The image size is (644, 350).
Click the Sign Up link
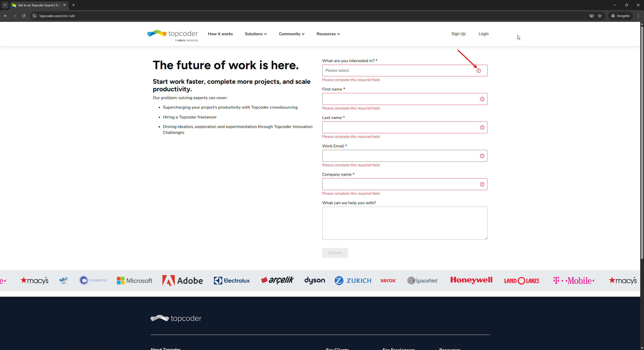(458, 34)
